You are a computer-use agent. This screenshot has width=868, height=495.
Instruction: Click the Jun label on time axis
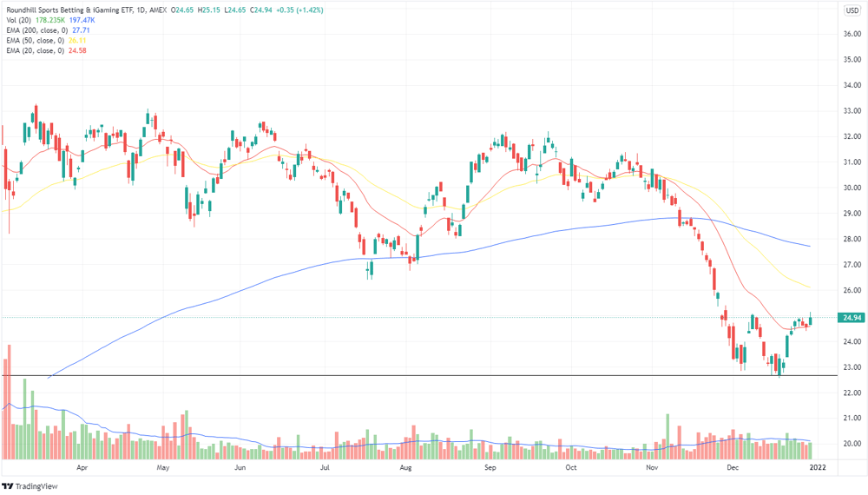240,467
